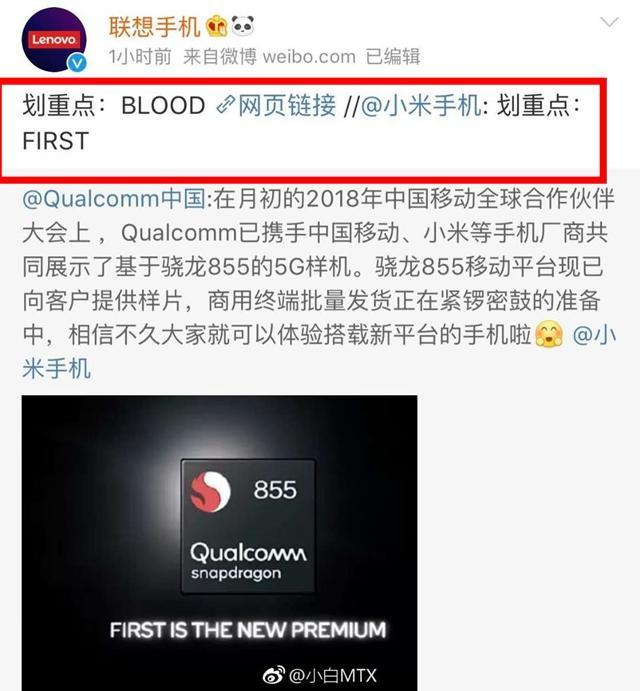Open the @小米手机 mention in repost
Screen dimensions: 640x691
[421, 105]
